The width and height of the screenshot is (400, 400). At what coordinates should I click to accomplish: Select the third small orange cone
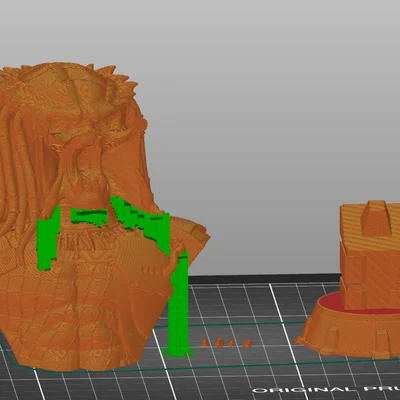(x=231, y=342)
